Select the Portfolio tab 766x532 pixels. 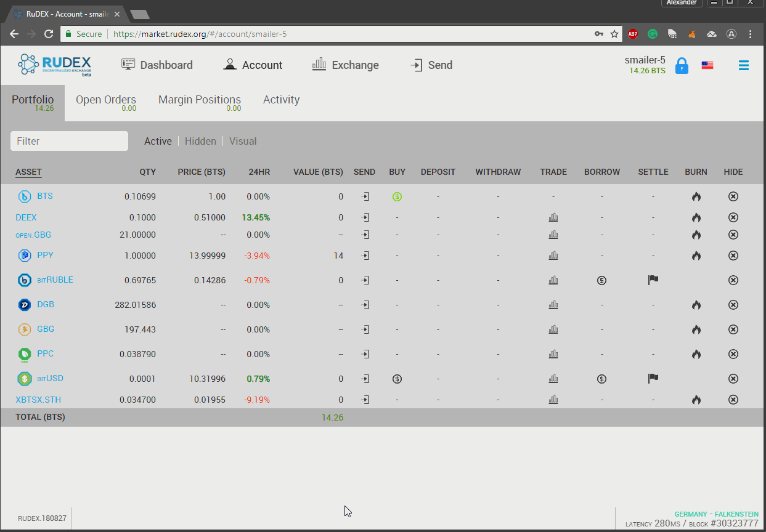[x=33, y=102]
